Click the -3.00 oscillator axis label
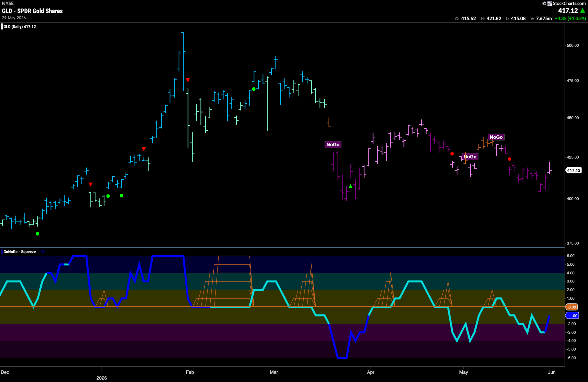588x382 pixels. coord(571,333)
